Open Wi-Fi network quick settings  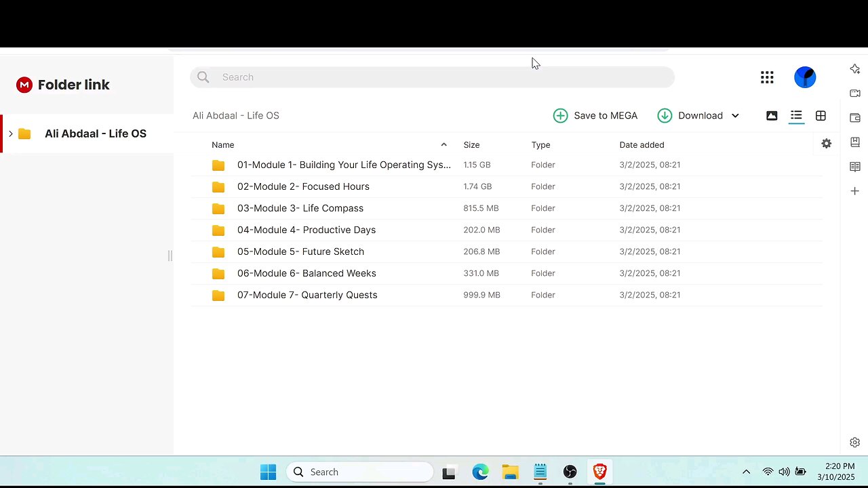[768, 472]
